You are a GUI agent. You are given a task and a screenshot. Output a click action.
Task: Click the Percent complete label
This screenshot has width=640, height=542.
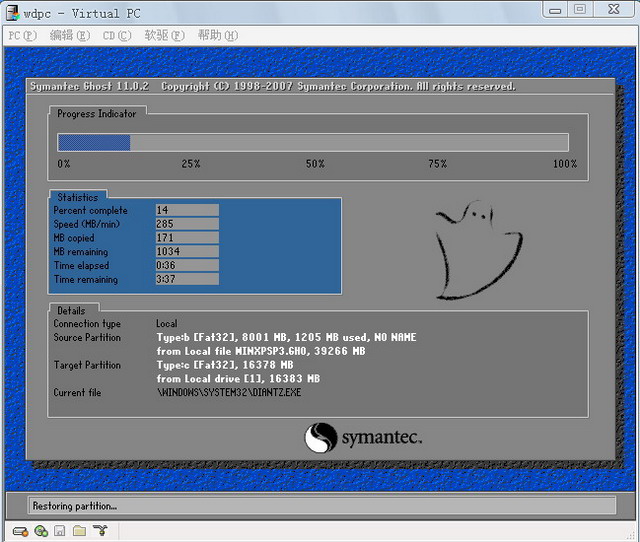coord(90,211)
